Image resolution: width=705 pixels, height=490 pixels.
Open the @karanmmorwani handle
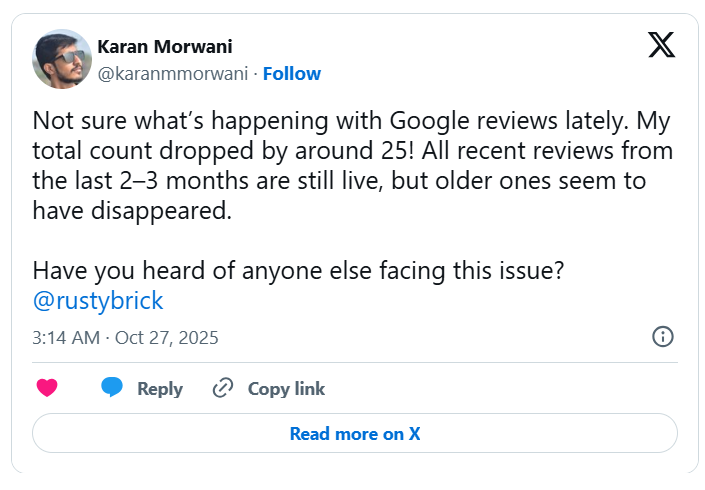pos(173,73)
